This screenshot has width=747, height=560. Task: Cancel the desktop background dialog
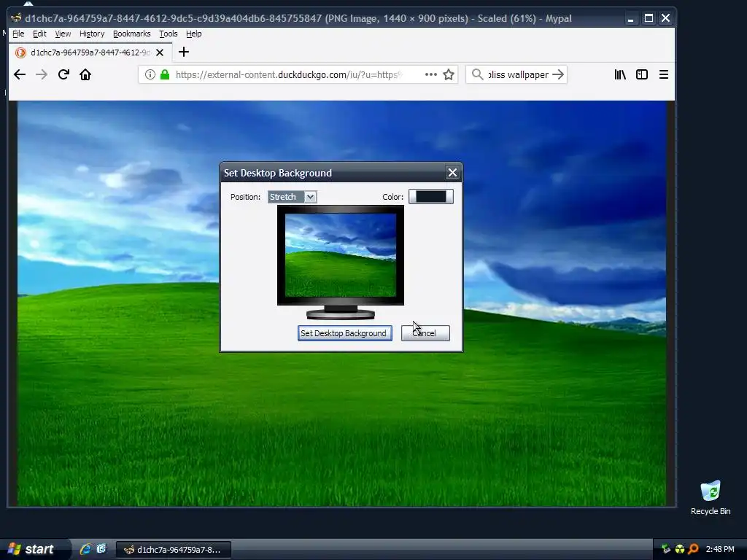click(x=425, y=333)
